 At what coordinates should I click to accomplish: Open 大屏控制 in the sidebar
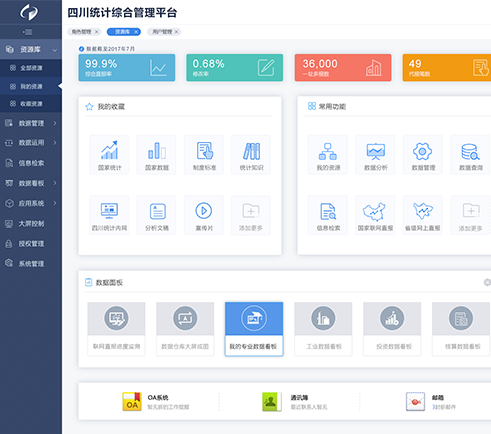(x=31, y=224)
